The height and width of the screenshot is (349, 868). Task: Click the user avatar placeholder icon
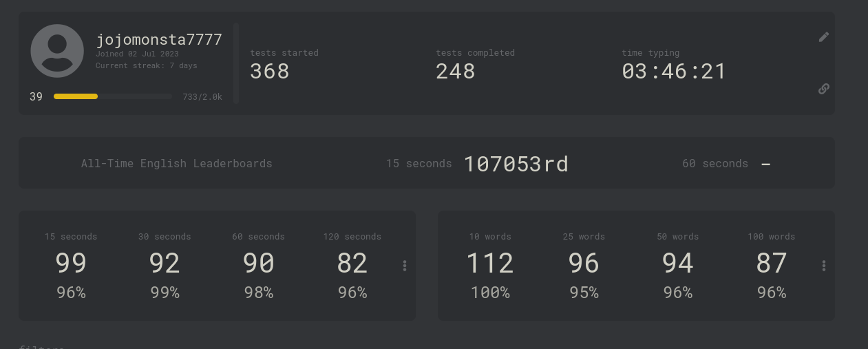pos(57,51)
